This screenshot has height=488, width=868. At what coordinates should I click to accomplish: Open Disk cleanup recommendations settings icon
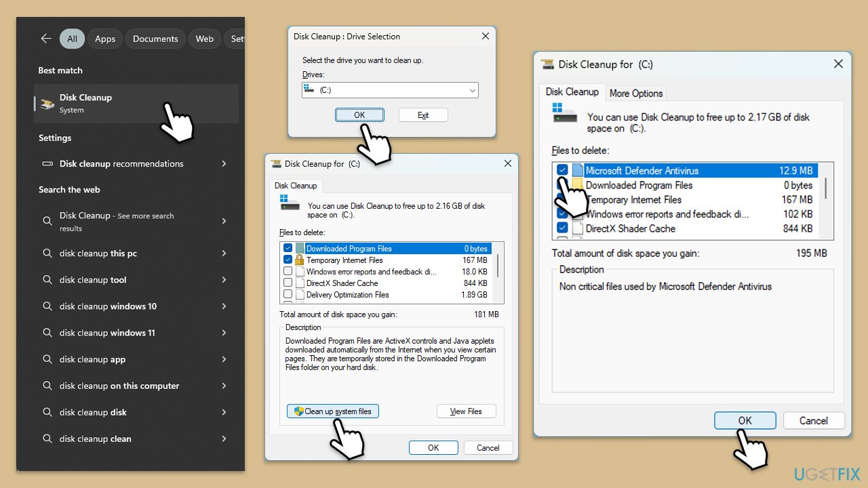tap(47, 163)
